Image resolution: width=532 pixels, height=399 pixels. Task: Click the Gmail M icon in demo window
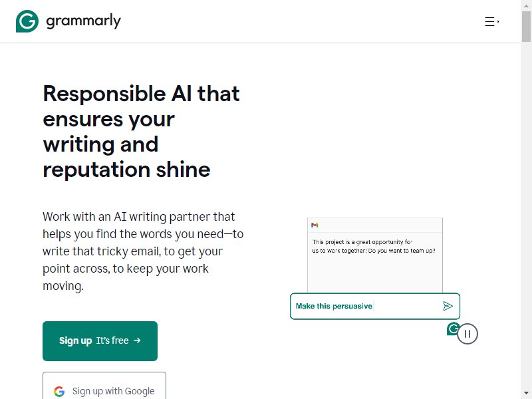point(315,225)
